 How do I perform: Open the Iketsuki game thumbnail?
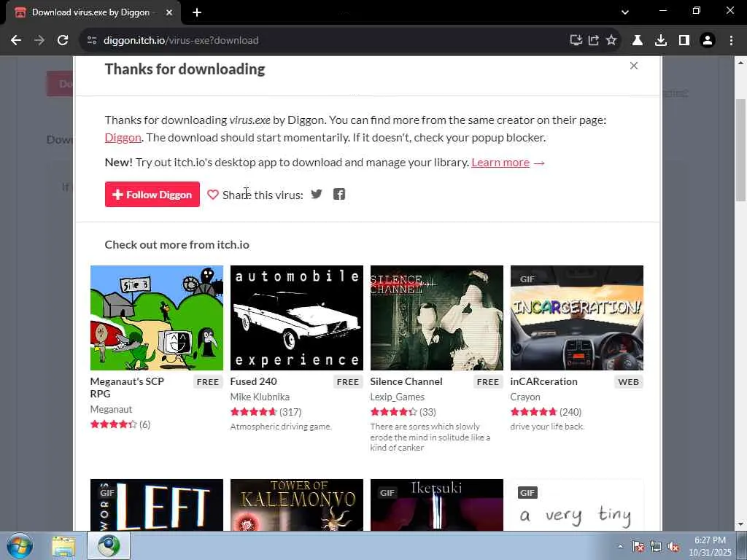coord(436,505)
